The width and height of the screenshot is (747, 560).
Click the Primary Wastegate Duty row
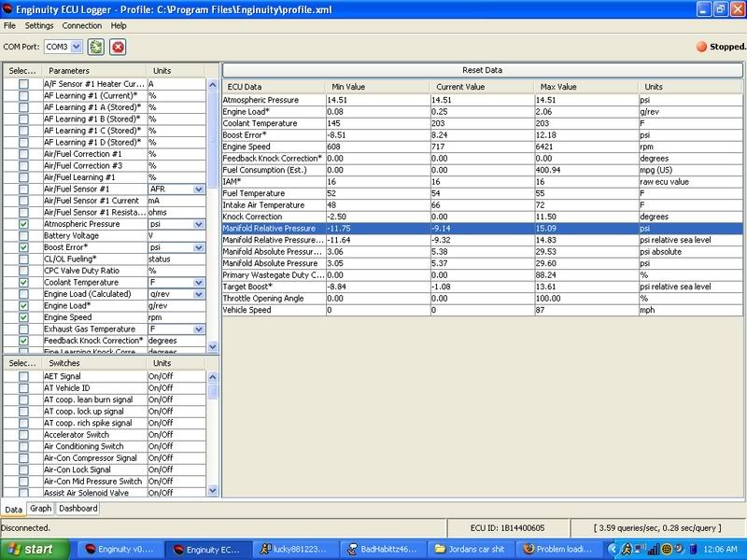[482, 275]
